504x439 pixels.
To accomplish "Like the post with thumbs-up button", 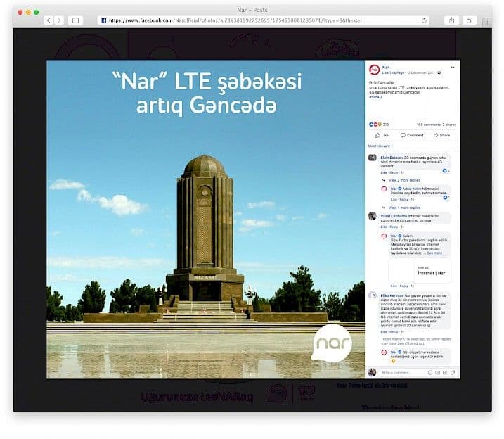I will click(382, 135).
